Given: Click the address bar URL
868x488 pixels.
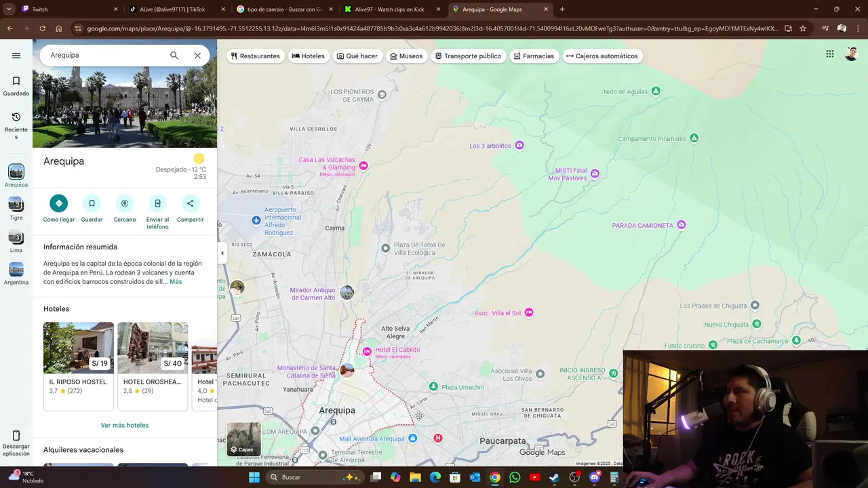Looking at the screenshot, I should (433, 28).
